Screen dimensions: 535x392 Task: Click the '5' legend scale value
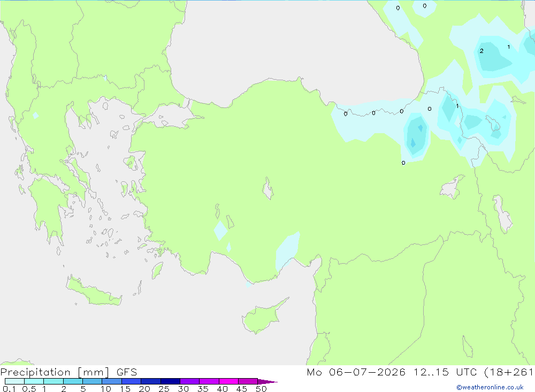pyautogui.click(x=83, y=389)
